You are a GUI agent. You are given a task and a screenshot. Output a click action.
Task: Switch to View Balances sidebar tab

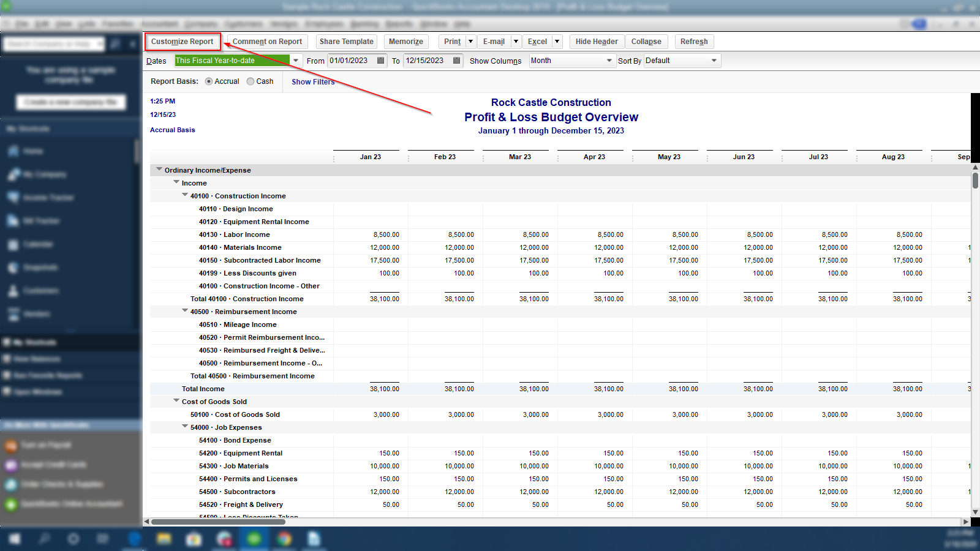[38, 359]
